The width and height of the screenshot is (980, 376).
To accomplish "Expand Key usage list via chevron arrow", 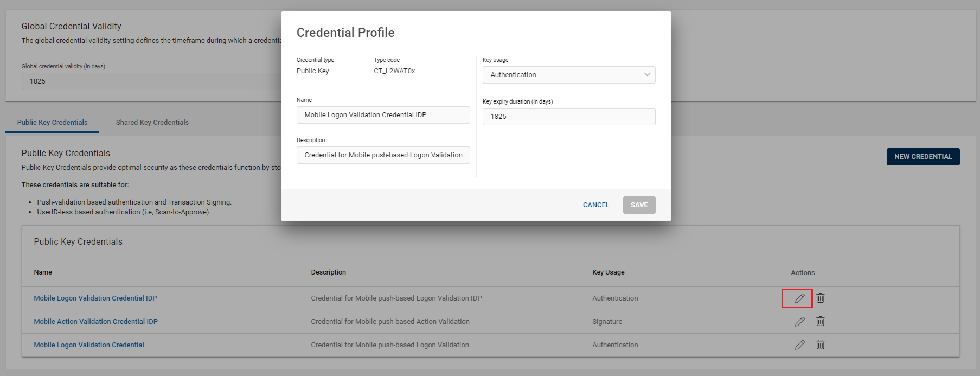I will (x=647, y=75).
